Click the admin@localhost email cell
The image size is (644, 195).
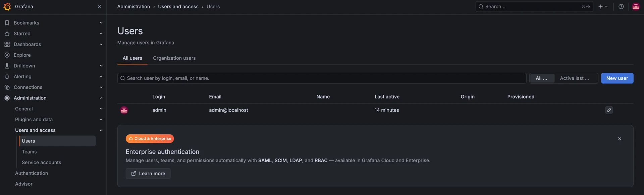point(228,110)
